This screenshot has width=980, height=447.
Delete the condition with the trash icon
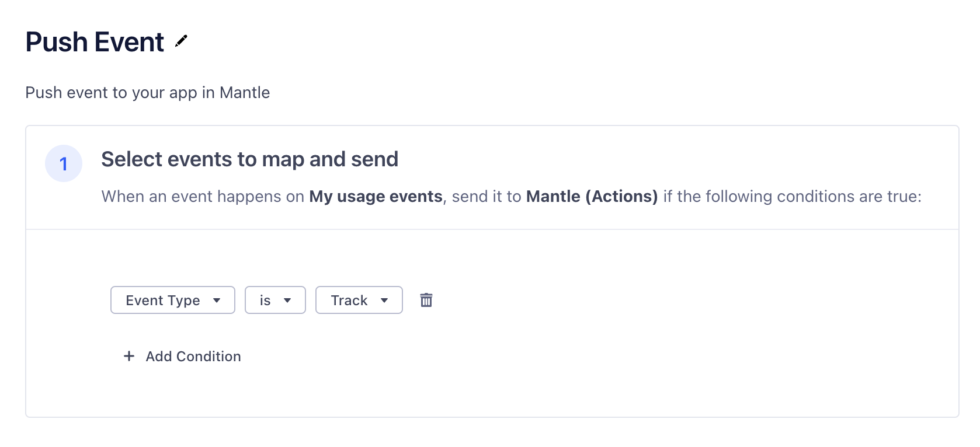click(x=426, y=300)
